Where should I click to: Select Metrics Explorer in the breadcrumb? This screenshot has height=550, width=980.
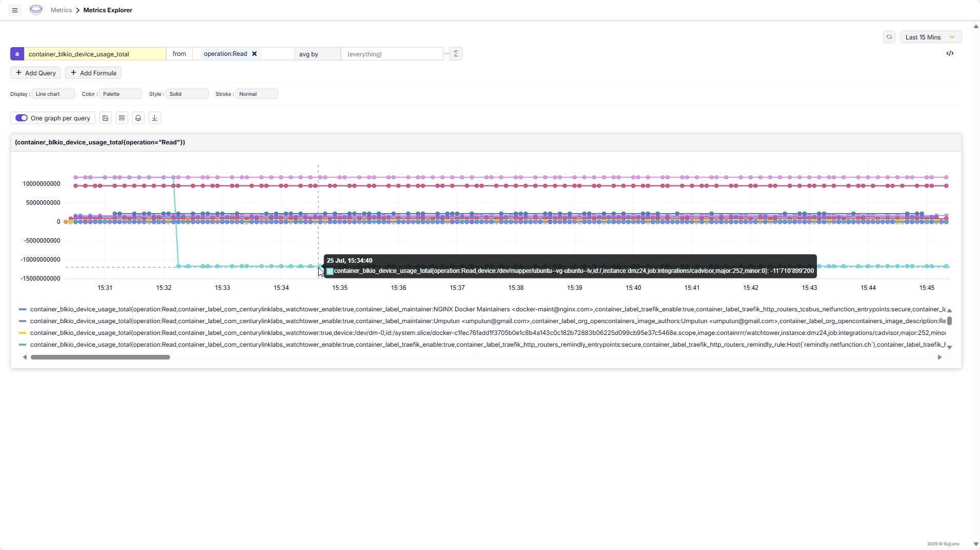click(x=108, y=10)
